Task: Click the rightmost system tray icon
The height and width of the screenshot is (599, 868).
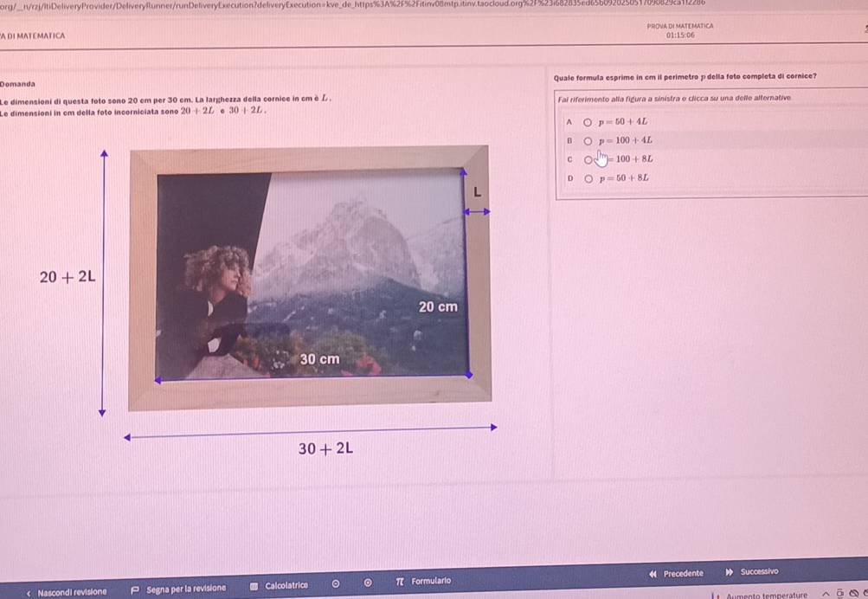Action: (863, 594)
